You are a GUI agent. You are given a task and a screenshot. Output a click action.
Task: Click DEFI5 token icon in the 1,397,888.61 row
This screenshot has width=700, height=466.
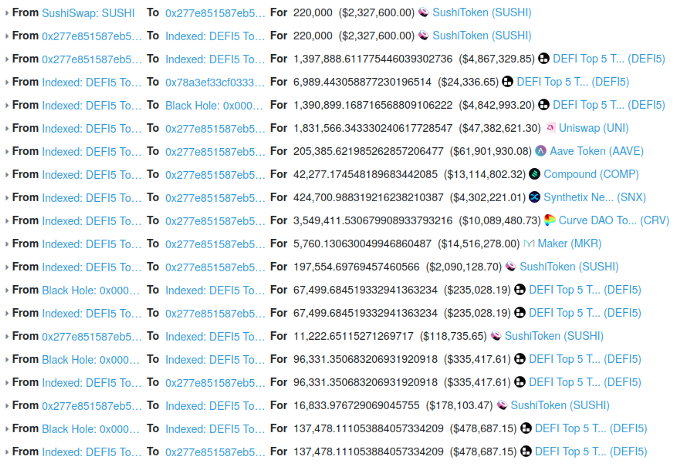[543, 59]
